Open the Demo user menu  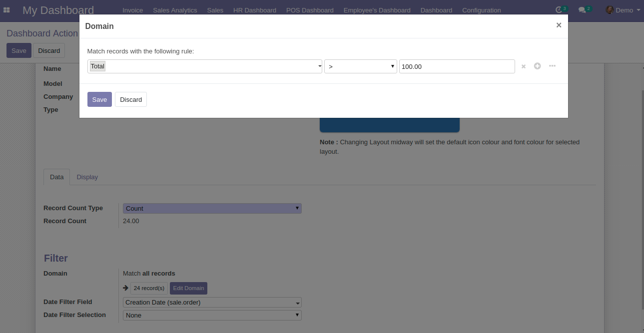(x=623, y=10)
